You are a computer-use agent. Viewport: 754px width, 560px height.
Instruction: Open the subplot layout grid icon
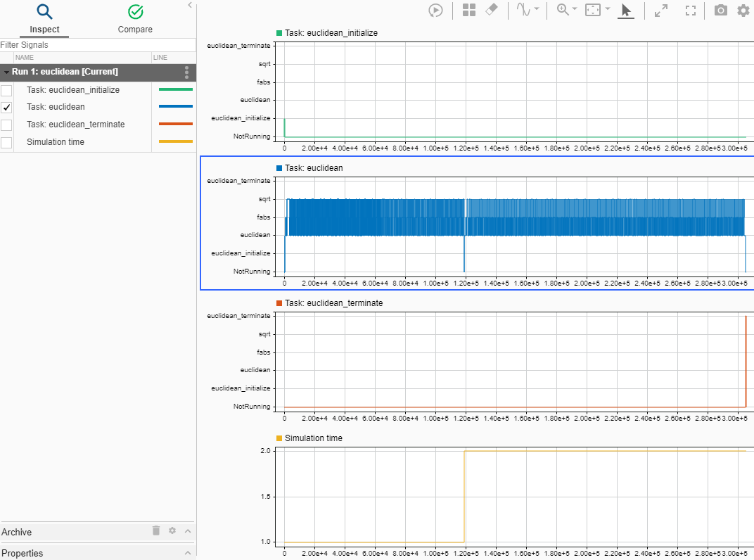[x=469, y=11]
